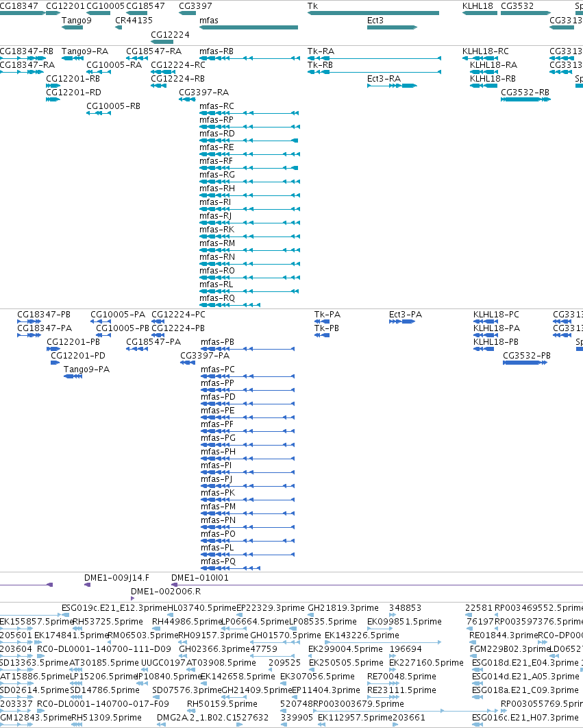
Task: Click transcript CG12201-RD
Action: (x=73, y=93)
